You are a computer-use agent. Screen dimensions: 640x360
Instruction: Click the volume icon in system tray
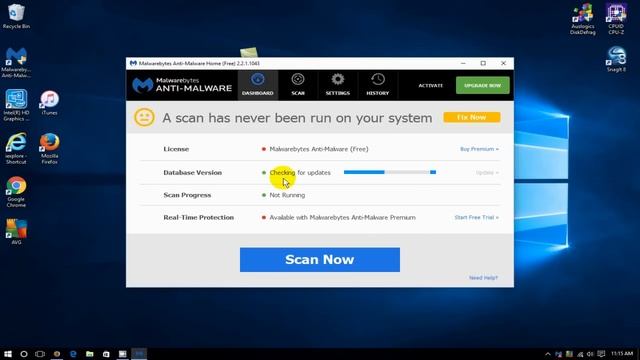[590, 354]
